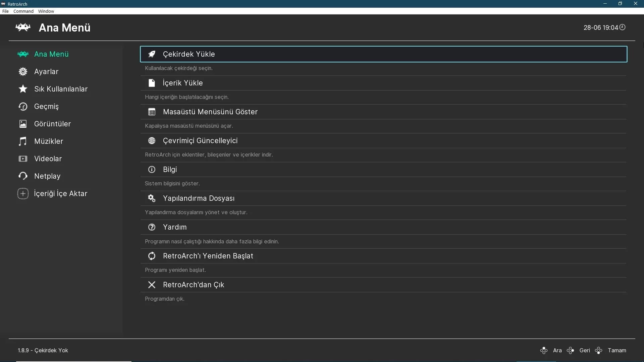644x362 pixels.
Task: Click the rocket icon beside Çekirdek Yükle
Action: [x=152, y=54]
